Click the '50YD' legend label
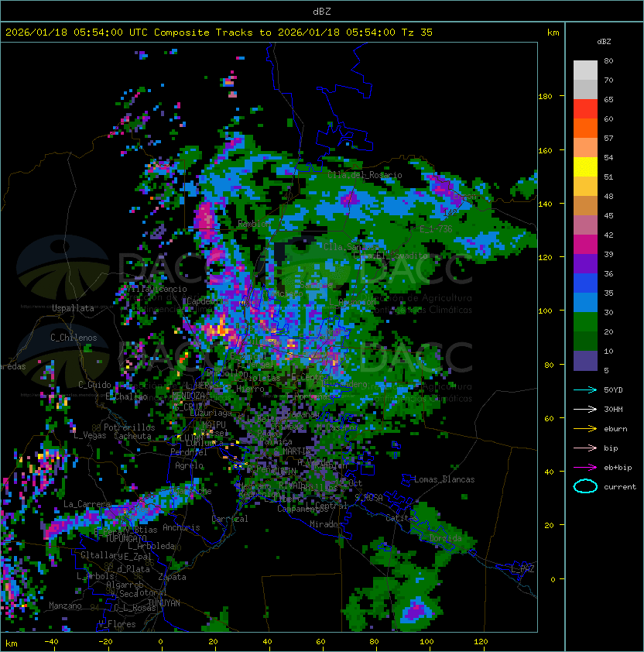The width and height of the screenshot is (644, 652). (x=613, y=390)
